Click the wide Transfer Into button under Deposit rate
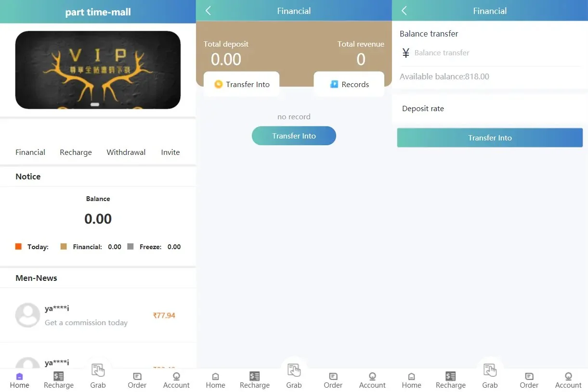 (490, 138)
